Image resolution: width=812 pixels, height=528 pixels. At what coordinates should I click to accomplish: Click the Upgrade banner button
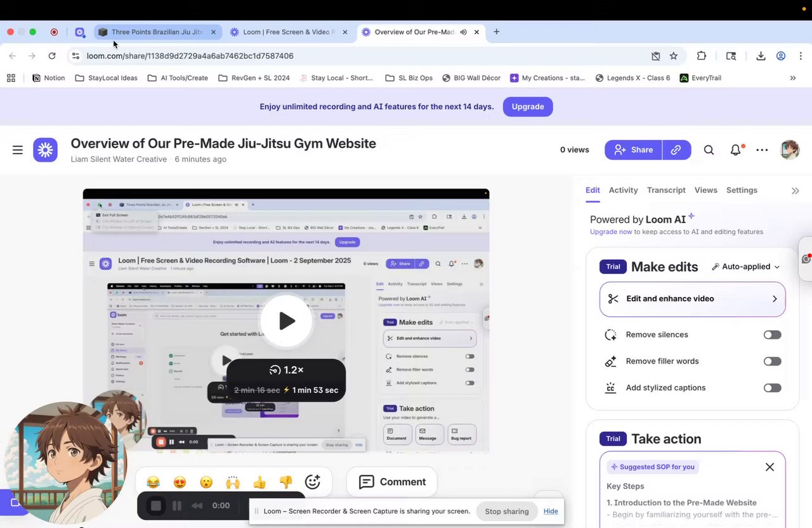pyautogui.click(x=528, y=107)
